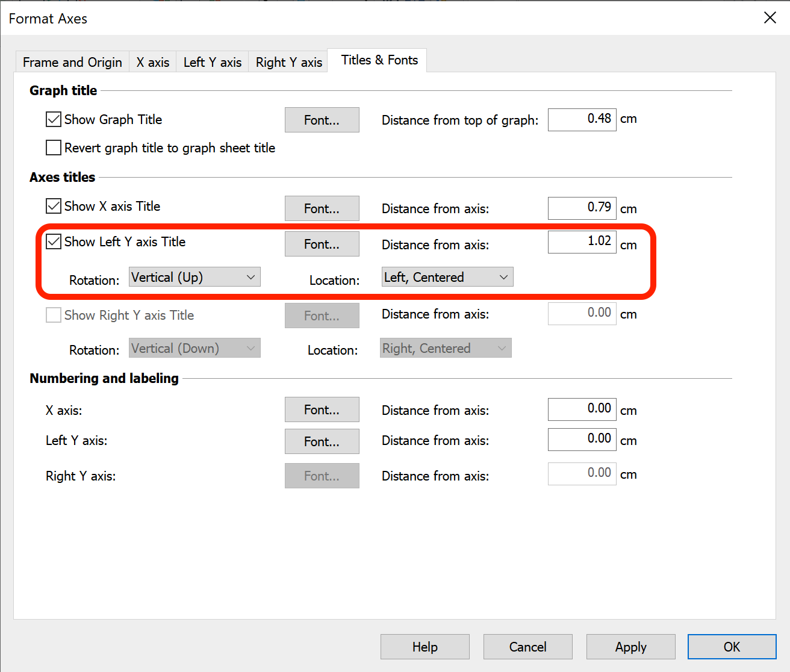Open the X axis tab
This screenshot has width=790, height=672.
[x=153, y=62]
